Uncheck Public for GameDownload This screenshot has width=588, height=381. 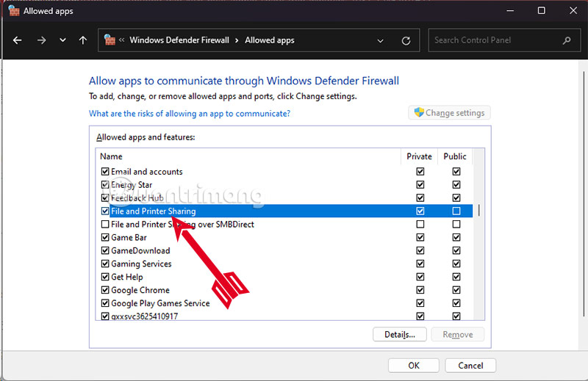456,250
